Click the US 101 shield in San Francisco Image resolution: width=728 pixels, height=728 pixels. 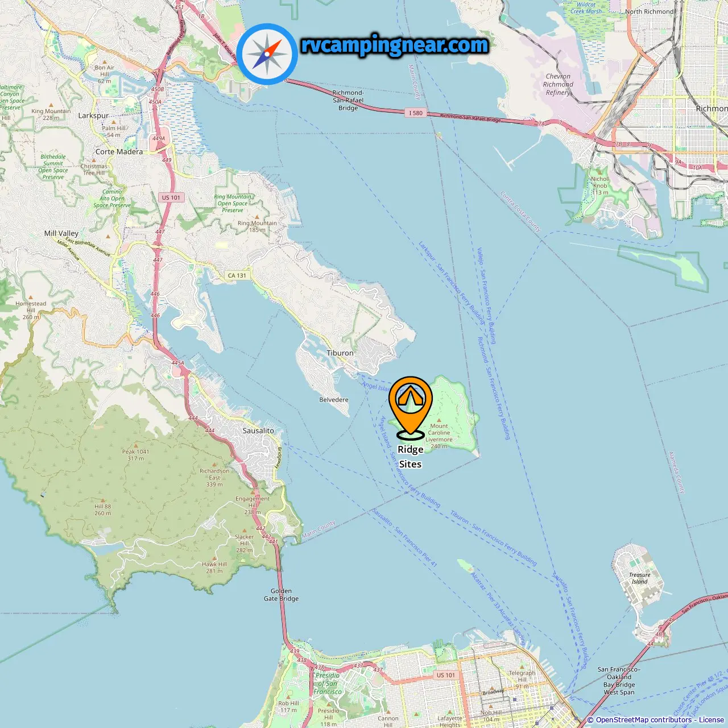pyautogui.click(x=446, y=675)
